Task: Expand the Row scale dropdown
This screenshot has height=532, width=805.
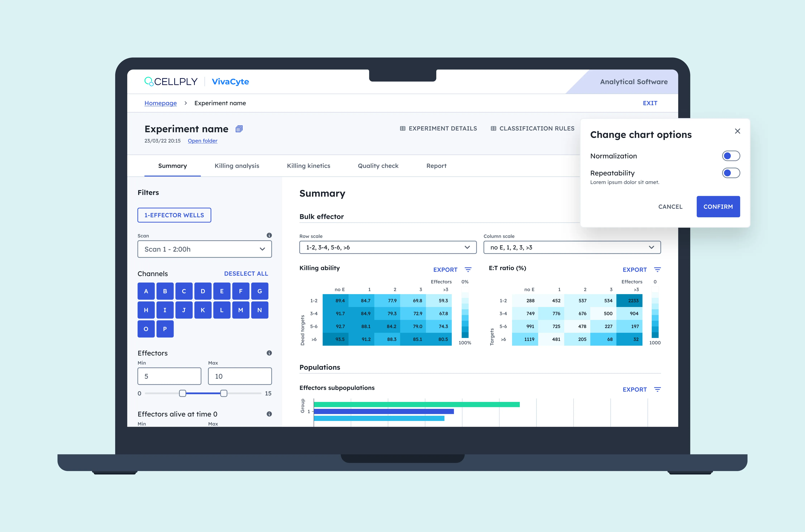Action: (388, 247)
